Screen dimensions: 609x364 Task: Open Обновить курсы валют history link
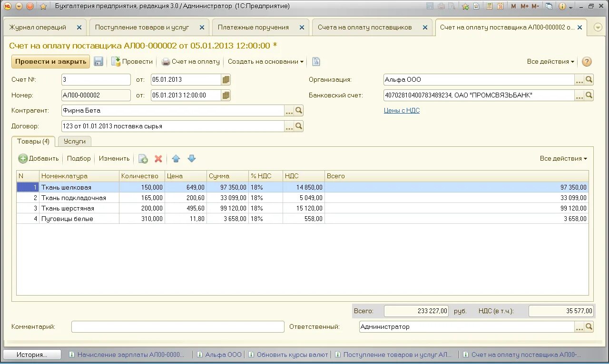(288, 354)
